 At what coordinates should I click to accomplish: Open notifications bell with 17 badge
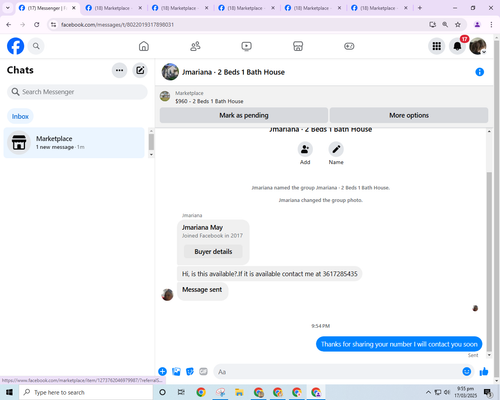coord(457,46)
